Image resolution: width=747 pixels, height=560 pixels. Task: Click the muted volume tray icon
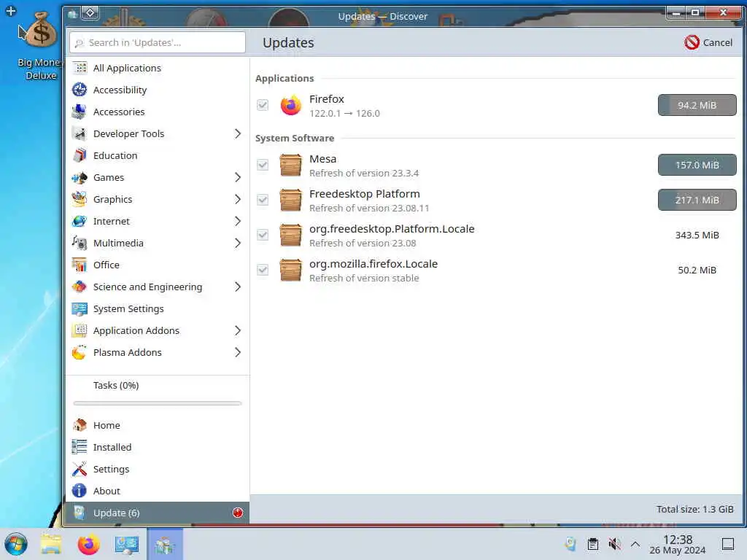(614, 544)
